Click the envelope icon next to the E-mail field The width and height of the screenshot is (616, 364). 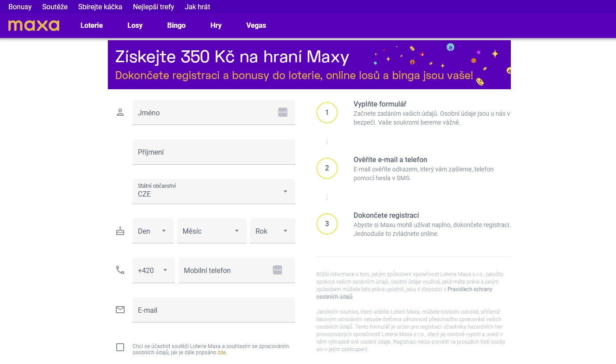(120, 310)
